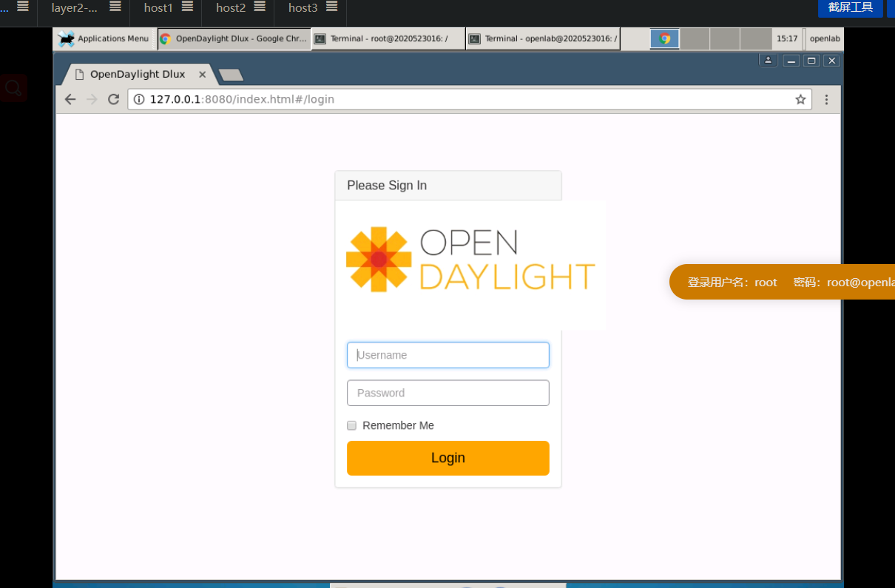Open the menu next to host3
895x588 pixels.
point(331,7)
